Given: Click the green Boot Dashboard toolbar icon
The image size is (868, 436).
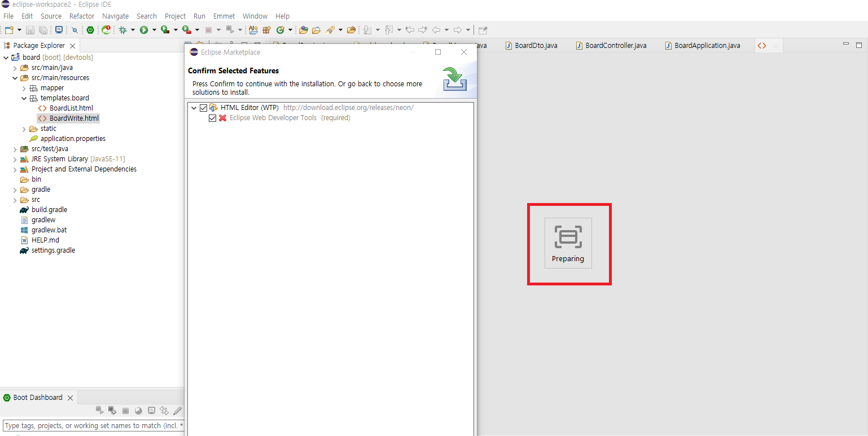Looking at the screenshot, I should click(90, 30).
